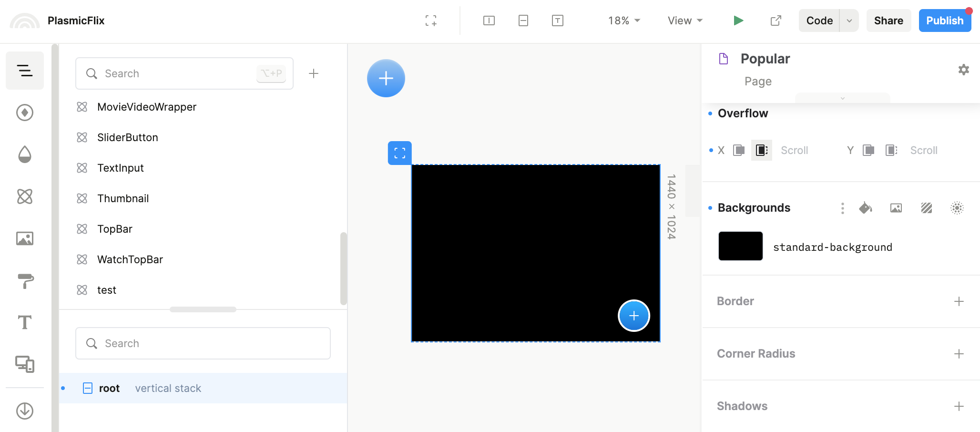Screen dimensions: 980x432
Task: Open the droplet mixins sidebar icon
Action: [x=25, y=154]
